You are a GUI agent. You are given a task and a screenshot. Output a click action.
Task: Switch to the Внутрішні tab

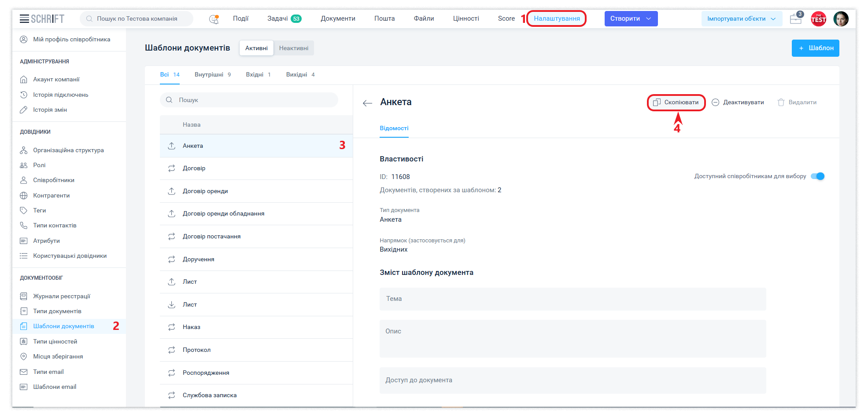coord(212,75)
